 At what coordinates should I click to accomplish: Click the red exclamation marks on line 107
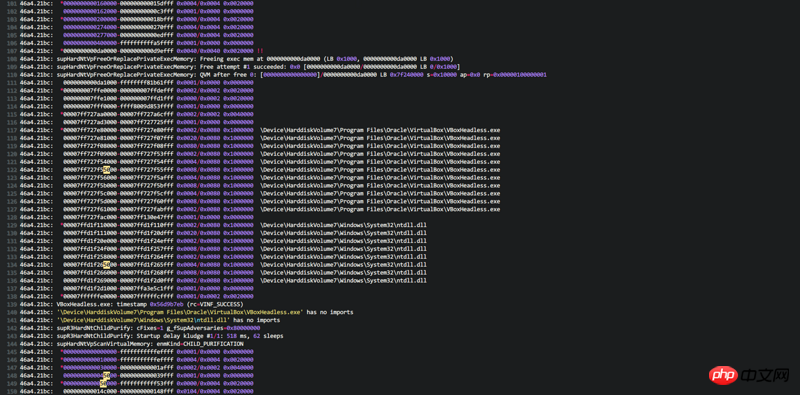coord(261,51)
